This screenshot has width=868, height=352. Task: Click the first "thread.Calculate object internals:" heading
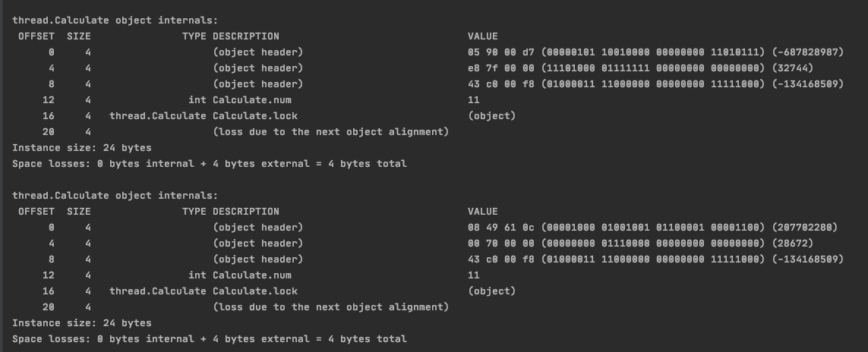[115, 20]
